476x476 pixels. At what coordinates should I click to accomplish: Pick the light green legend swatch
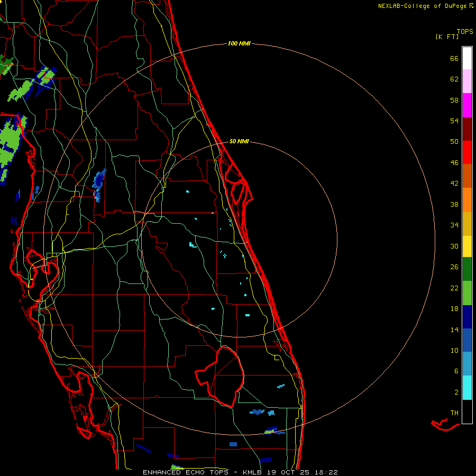tap(467, 293)
